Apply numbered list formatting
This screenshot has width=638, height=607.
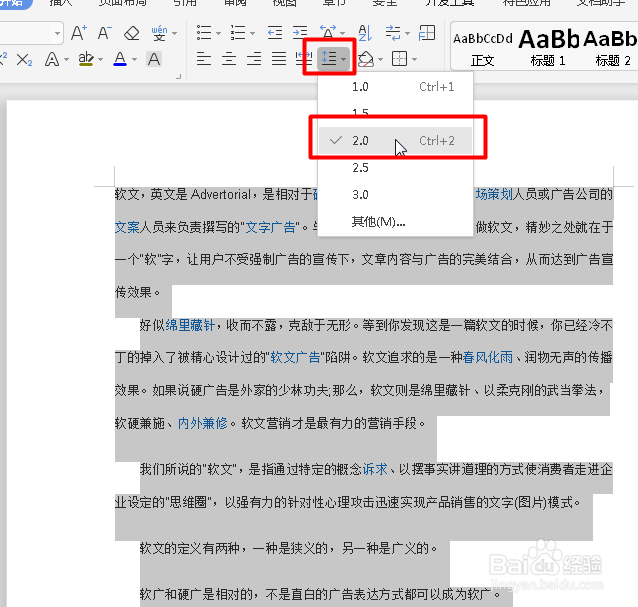(x=238, y=33)
